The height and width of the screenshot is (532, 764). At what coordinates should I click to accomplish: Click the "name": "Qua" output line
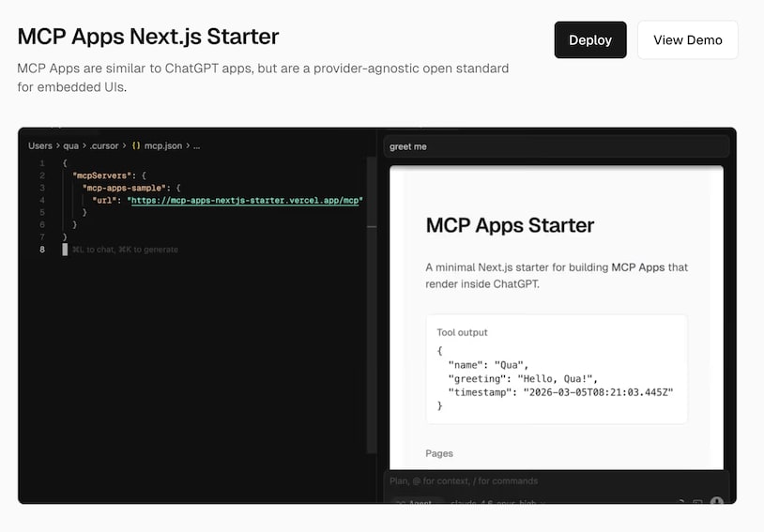pyautogui.click(x=488, y=365)
